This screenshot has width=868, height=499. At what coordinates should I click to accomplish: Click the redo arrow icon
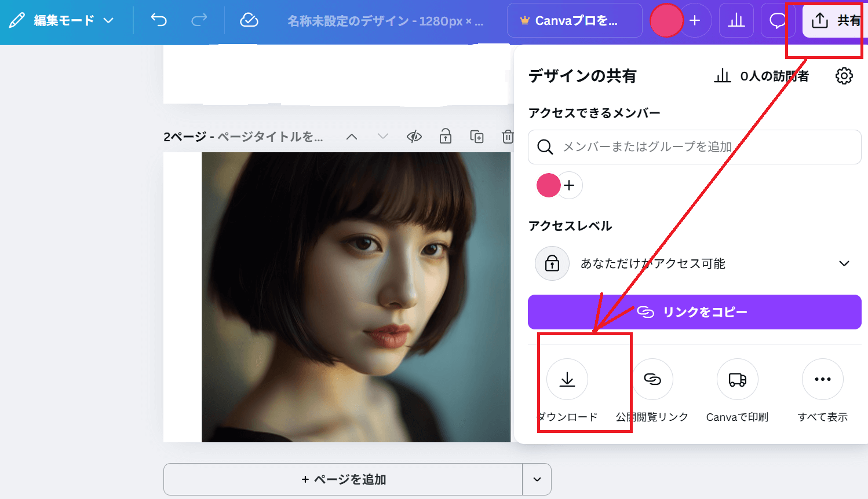click(199, 20)
